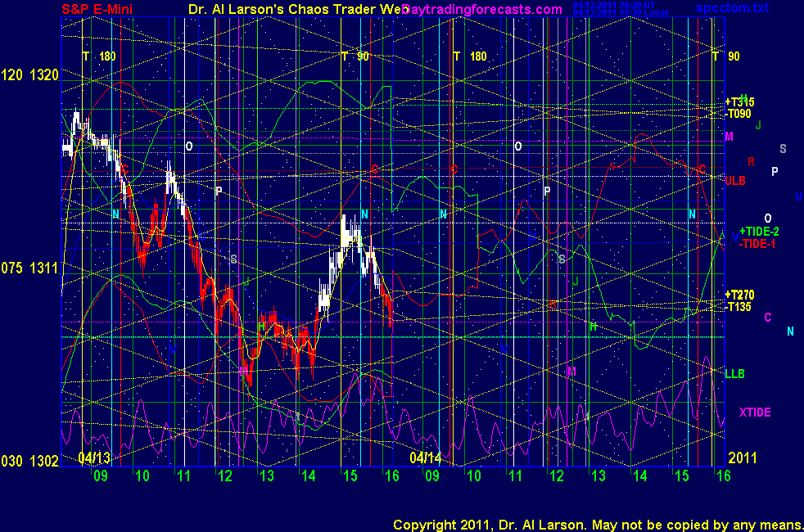Click the 04/13 date label
The height and width of the screenshot is (532, 804).
94,458
